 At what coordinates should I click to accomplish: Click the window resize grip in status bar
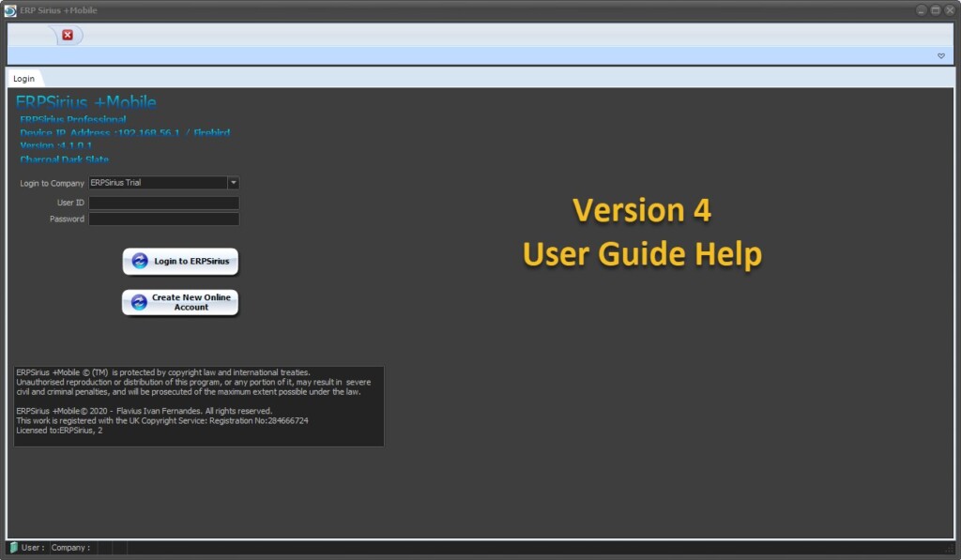[x=950, y=549]
